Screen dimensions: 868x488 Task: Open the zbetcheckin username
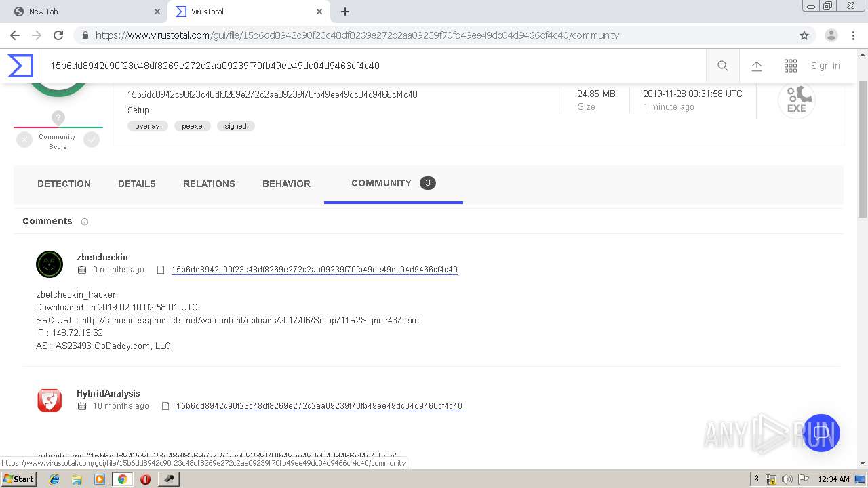[x=102, y=258]
